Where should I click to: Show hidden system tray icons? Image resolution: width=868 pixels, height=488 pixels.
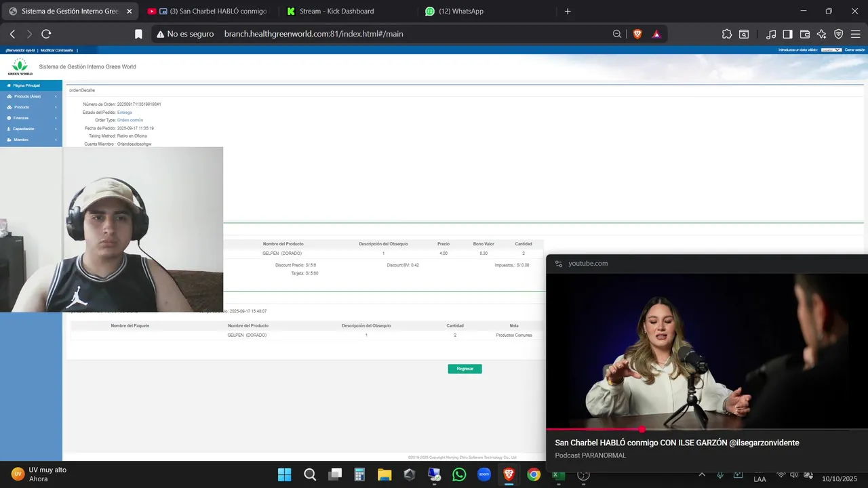[x=702, y=474]
